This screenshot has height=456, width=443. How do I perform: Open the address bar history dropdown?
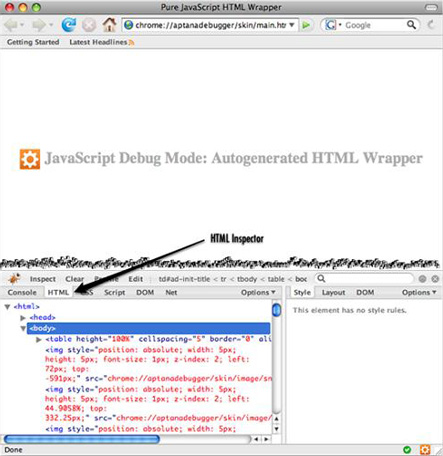point(292,25)
